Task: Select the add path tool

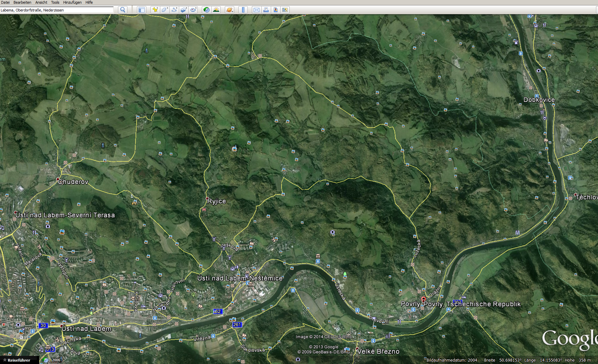Action: (x=174, y=10)
